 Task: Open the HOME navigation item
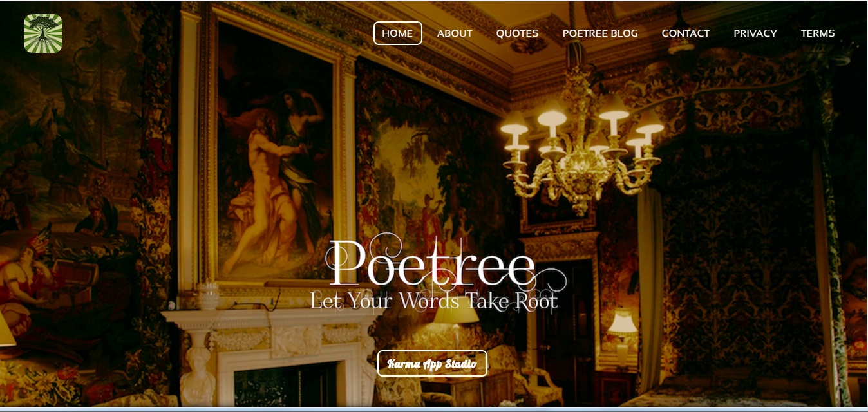[x=397, y=33]
